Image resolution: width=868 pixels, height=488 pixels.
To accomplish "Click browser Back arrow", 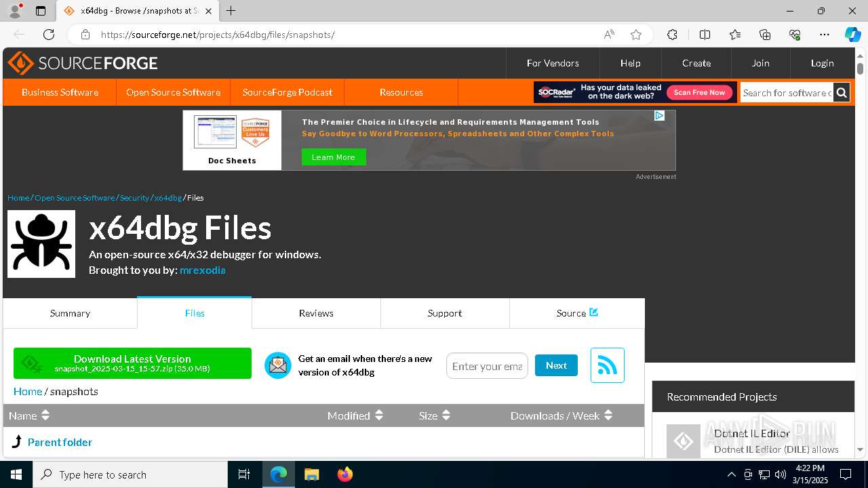I will coord(18,35).
